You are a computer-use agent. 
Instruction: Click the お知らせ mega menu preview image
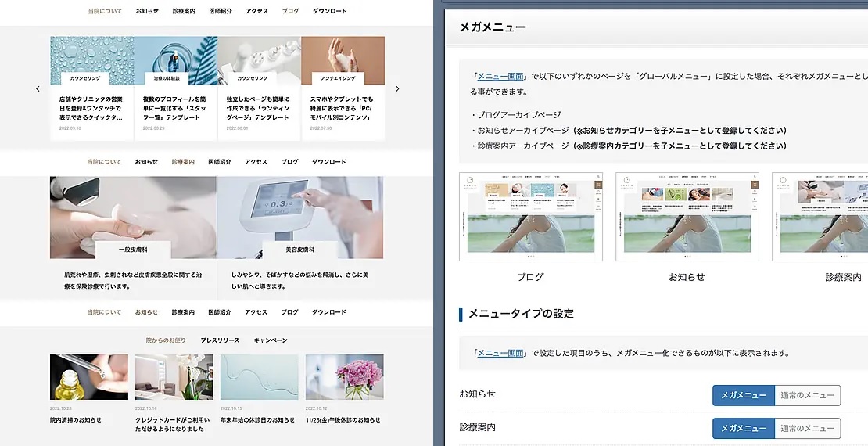tap(687, 217)
